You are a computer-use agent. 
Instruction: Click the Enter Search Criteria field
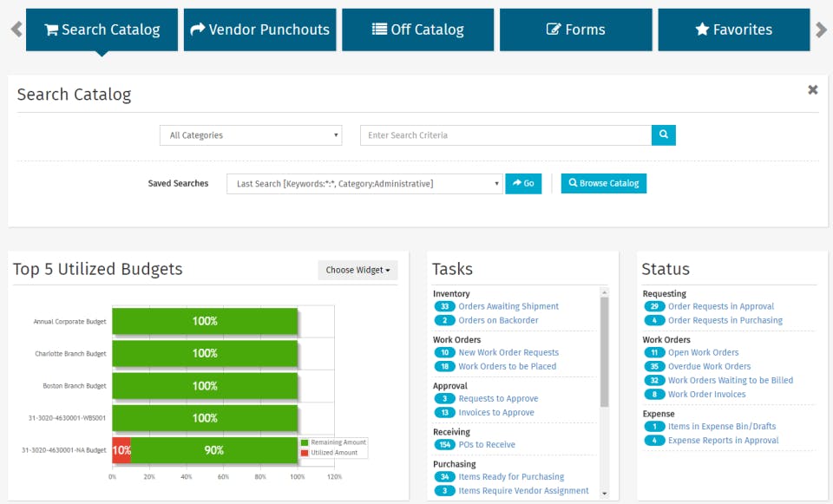[x=506, y=135]
